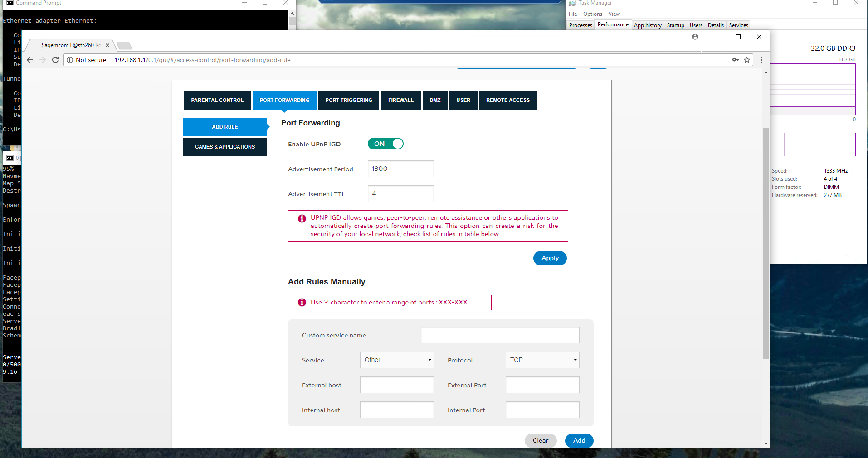Image resolution: width=868 pixels, height=458 pixels.
Task: Click the Command Prompt title bar icon
Action: (x=10, y=3)
